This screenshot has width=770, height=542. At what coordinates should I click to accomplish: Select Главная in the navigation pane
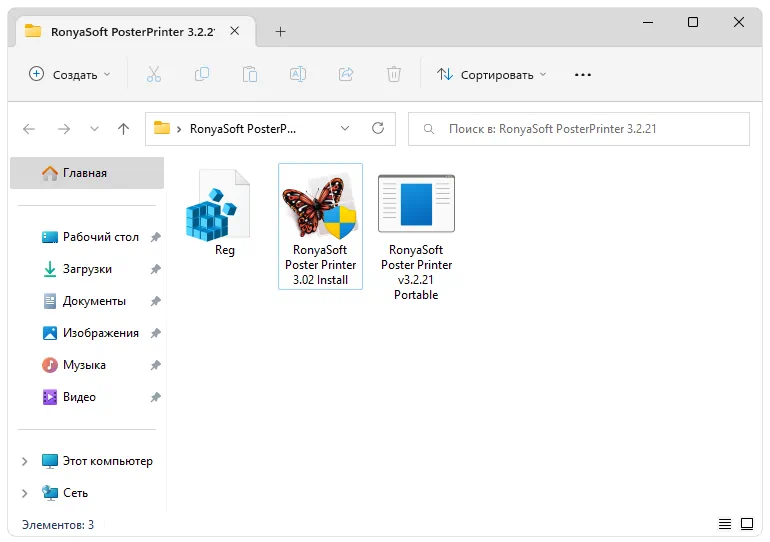click(87, 173)
